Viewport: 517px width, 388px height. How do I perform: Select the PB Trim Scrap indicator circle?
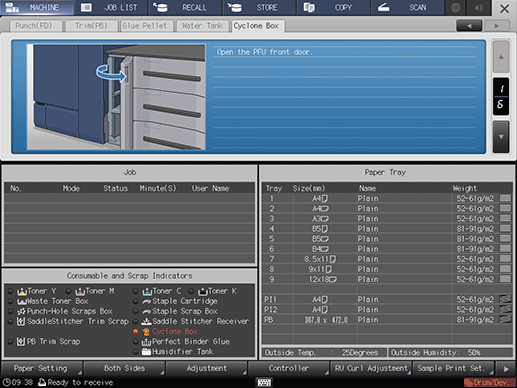11,342
